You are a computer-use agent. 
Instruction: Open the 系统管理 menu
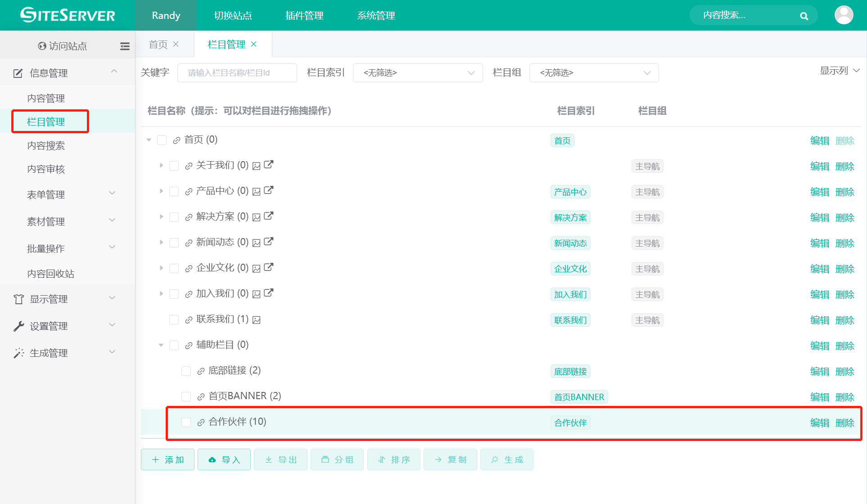(x=376, y=15)
